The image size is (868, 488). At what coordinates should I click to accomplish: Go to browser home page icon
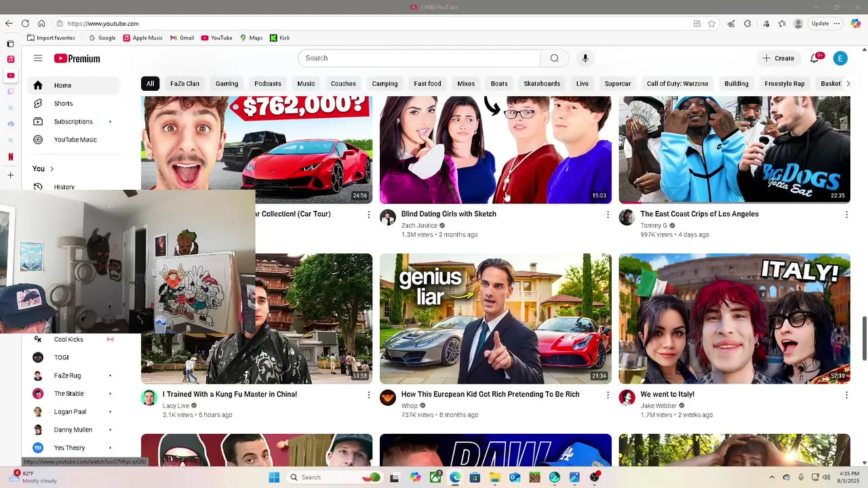(41, 23)
